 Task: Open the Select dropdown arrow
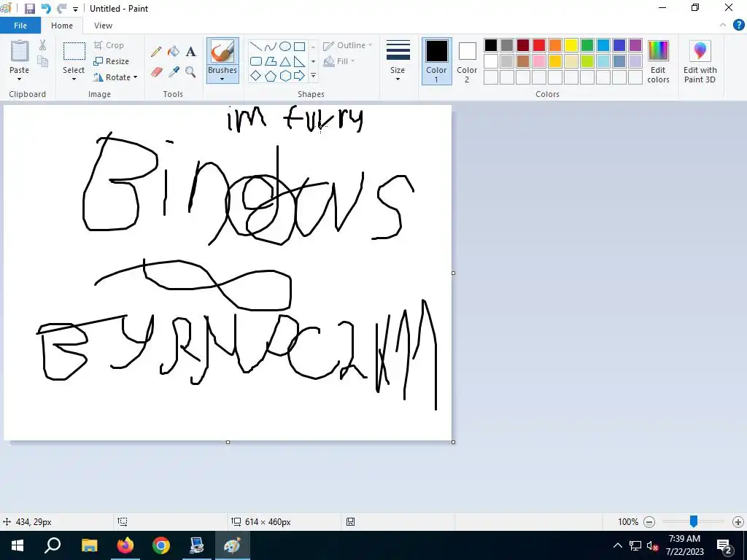click(74, 79)
